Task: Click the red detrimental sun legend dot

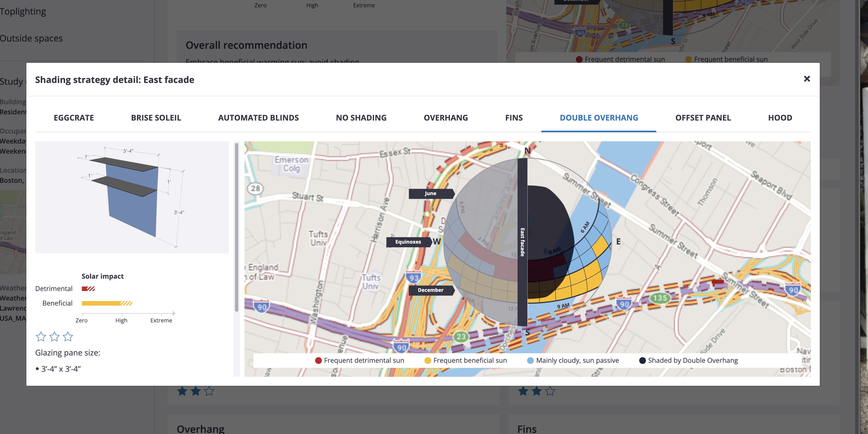Action: click(318, 361)
